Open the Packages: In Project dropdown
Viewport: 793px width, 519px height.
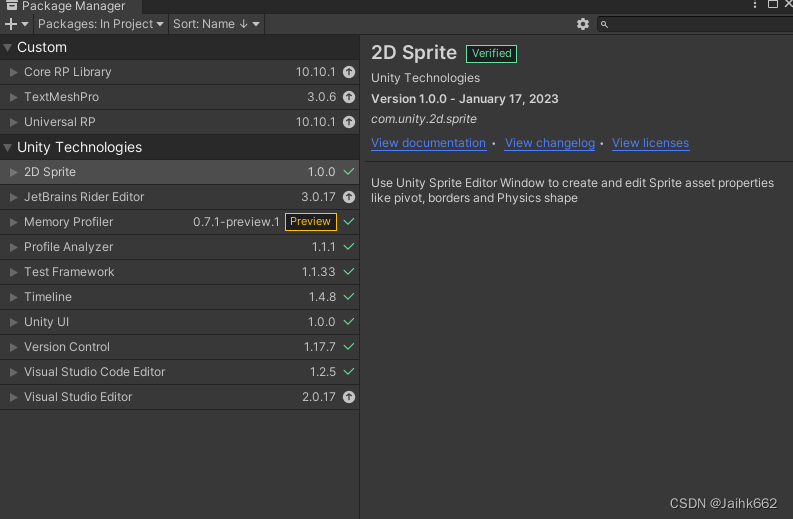(x=101, y=24)
